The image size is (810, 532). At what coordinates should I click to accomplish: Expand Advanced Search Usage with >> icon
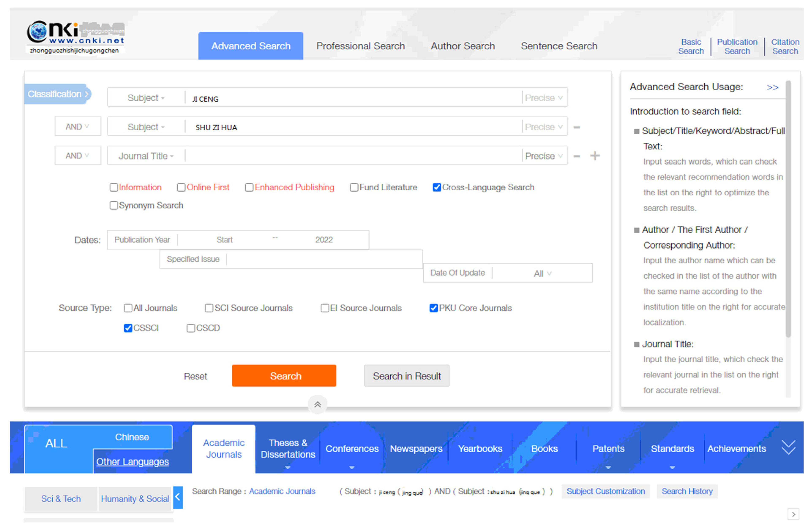pyautogui.click(x=772, y=87)
